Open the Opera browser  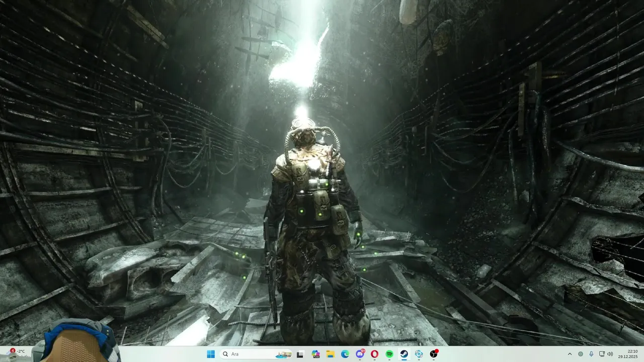click(x=374, y=354)
